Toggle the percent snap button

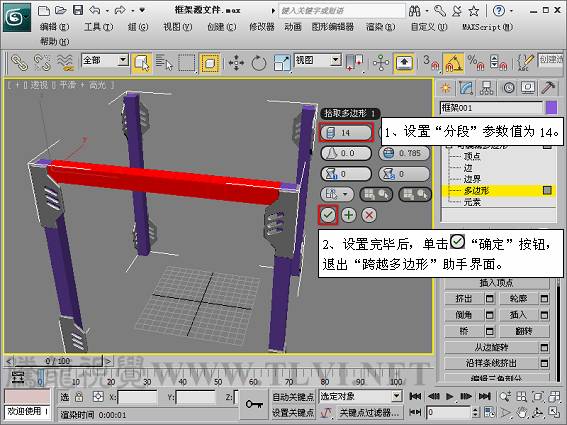pos(476,63)
